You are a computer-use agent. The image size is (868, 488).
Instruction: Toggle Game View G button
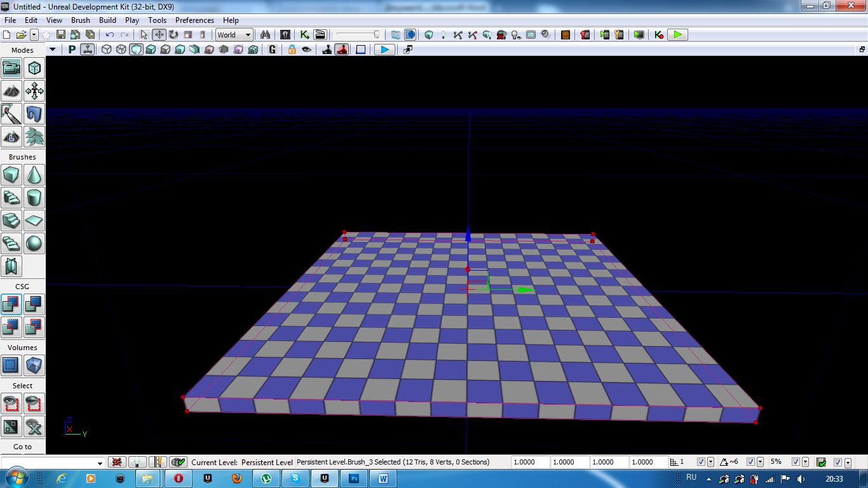click(x=273, y=50)
